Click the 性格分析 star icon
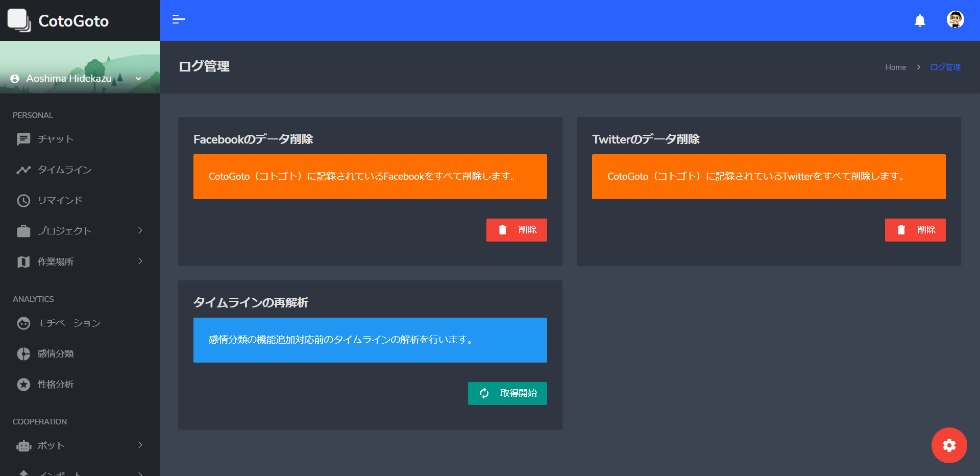Image resolution: width=980 pixels, height=476 pixels. click(x=23, y=384)
